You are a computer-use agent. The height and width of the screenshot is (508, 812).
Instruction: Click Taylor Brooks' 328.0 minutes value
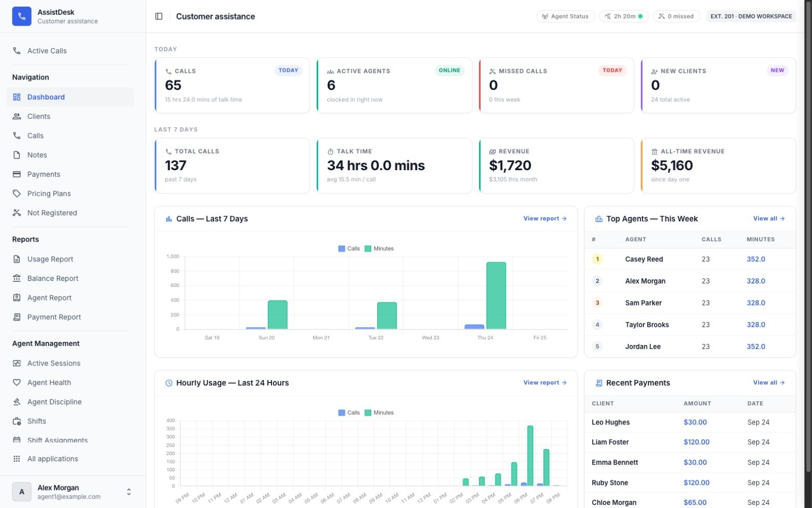pos(756,325)
